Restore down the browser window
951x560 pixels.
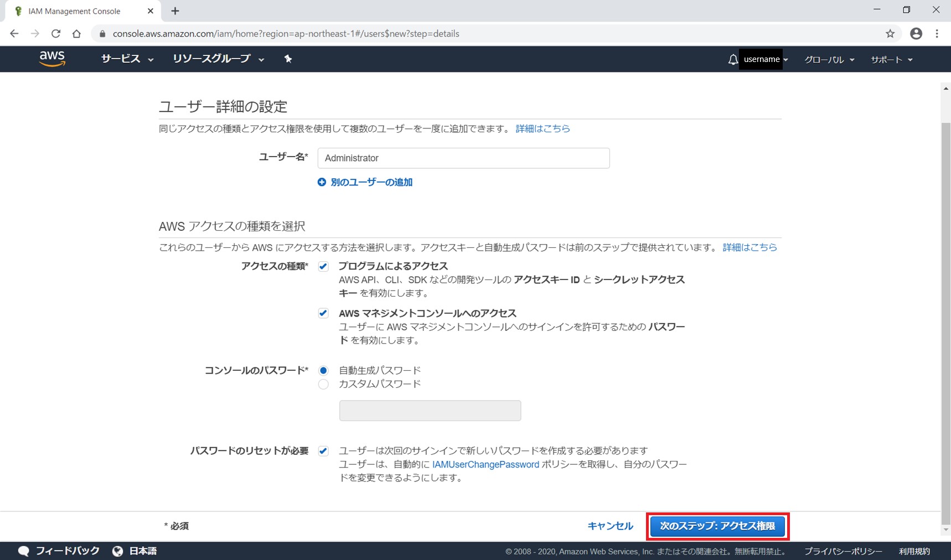point(906,10)
